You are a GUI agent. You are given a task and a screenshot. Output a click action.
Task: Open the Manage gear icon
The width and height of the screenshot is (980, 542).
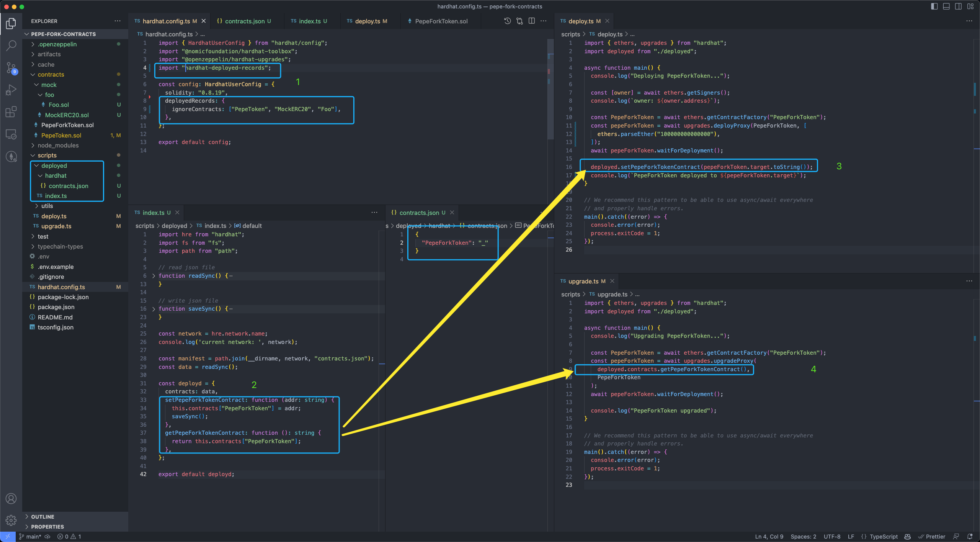click(11, 520)
